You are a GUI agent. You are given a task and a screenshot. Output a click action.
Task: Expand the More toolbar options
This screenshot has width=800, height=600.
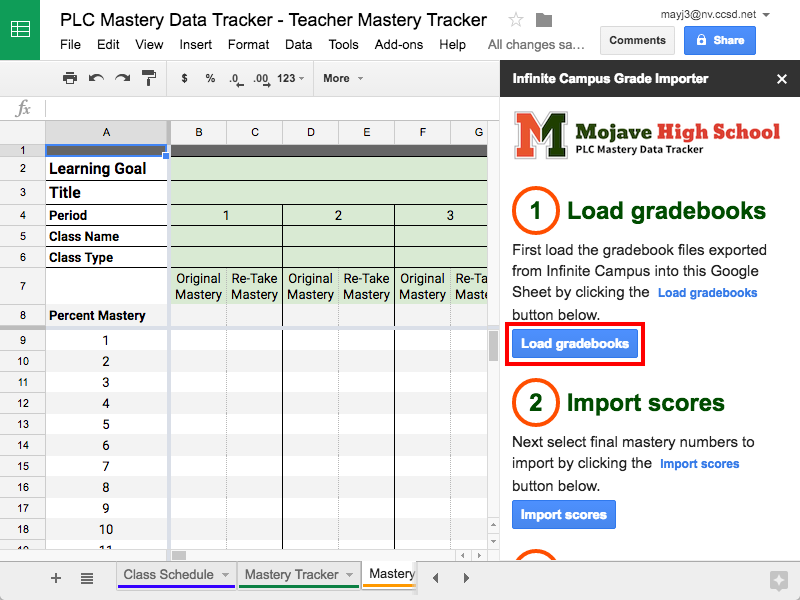click(x=343, y=78)
